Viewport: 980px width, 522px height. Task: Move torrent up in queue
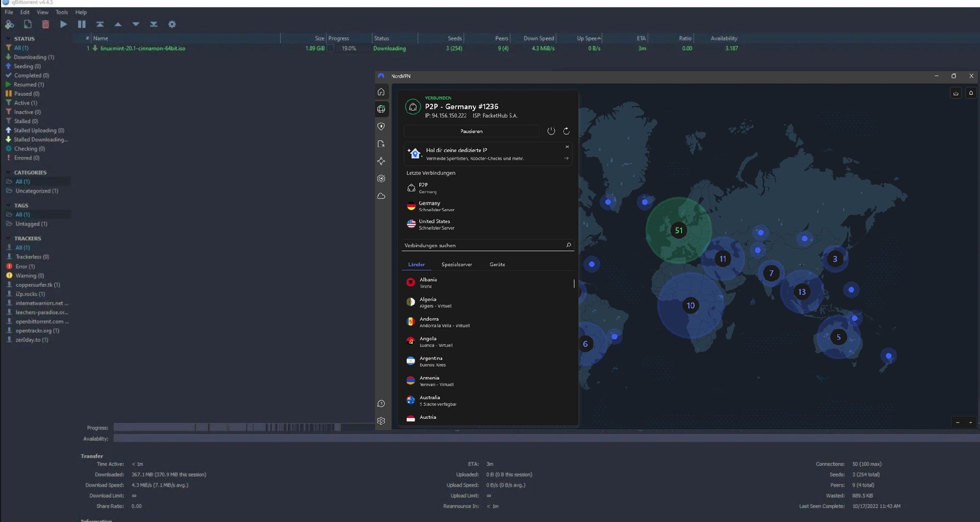click(x=118, y=24)
